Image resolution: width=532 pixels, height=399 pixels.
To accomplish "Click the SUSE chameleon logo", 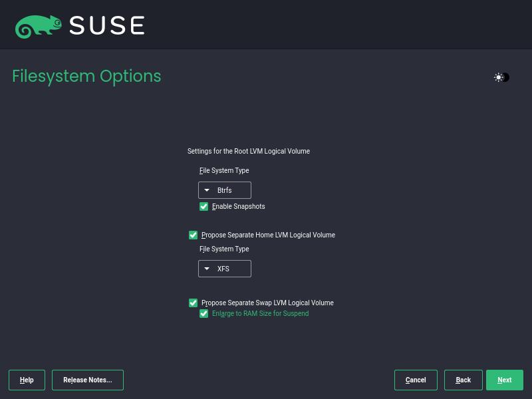I will [39, 27].
